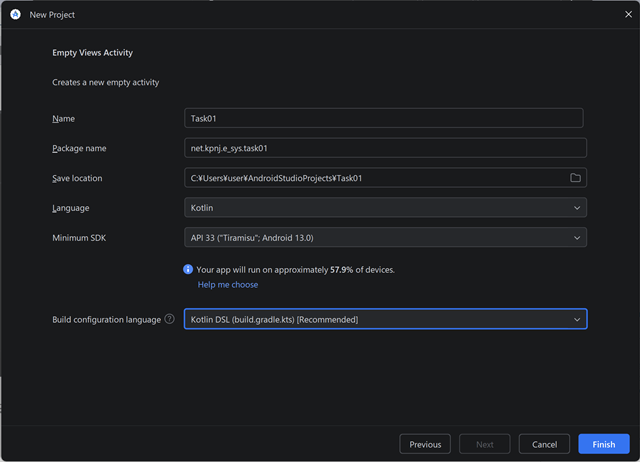Image resolution: width=640 pixels, height=462 pixels.
Task: Open the Build configuration language combo box
Action: click(385, 319)
